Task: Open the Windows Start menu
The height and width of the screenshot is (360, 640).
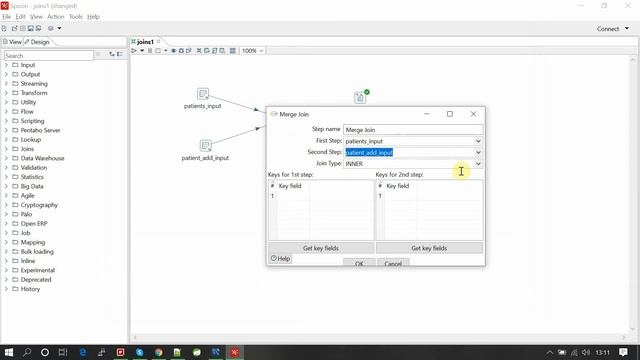Action: click(9, 352)
